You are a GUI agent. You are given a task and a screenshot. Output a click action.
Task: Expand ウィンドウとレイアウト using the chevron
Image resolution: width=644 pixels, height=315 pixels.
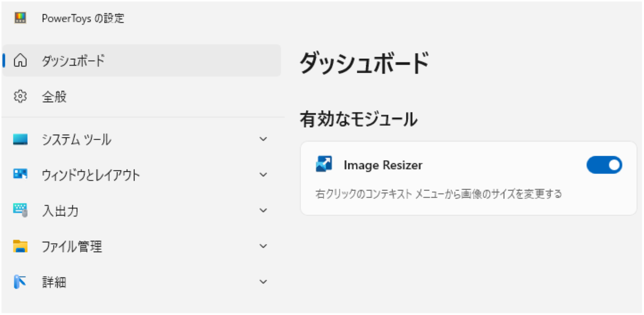pos(263,175)
